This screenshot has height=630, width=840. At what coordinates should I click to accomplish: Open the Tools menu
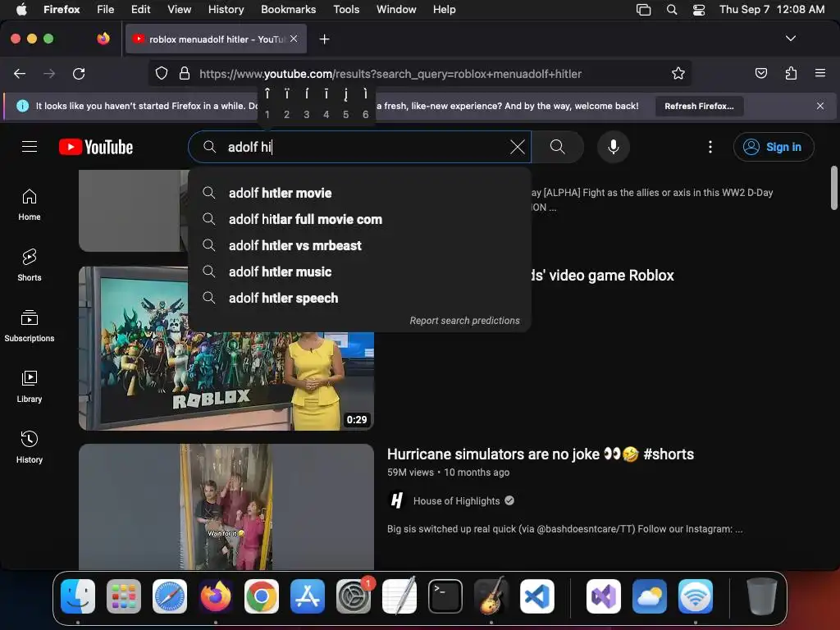(346, 9)
